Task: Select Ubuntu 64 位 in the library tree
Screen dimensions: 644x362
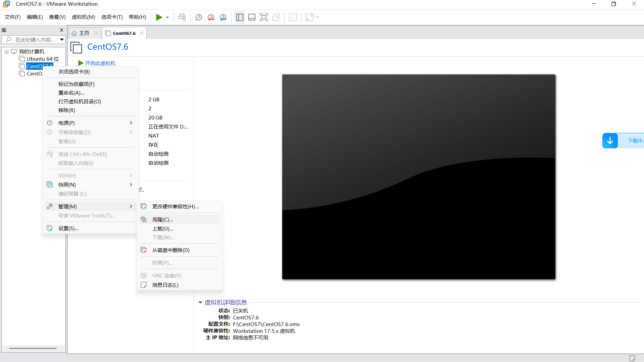Action: [43, 59]
